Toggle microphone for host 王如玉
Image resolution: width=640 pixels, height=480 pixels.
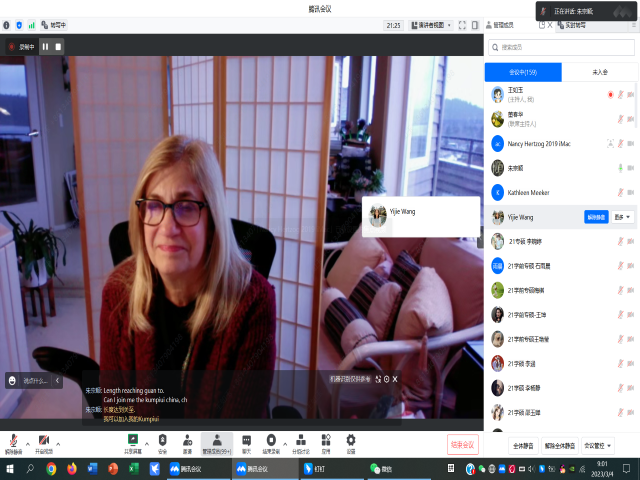[620, 95]
